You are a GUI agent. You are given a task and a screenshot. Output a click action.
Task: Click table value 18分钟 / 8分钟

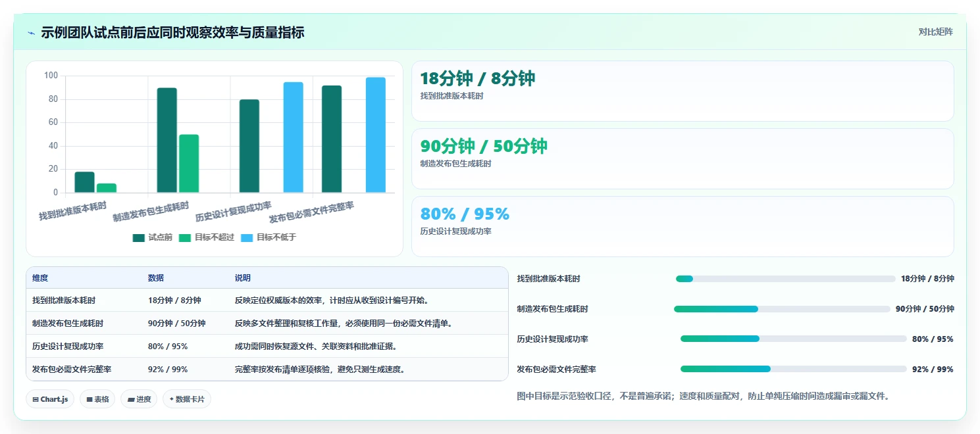point(174,301)
